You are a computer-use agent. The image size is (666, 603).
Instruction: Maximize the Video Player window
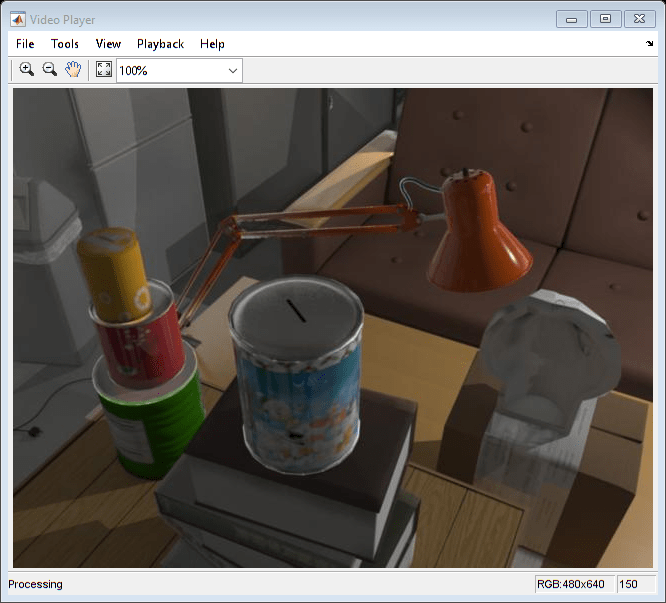pos(605,19)
